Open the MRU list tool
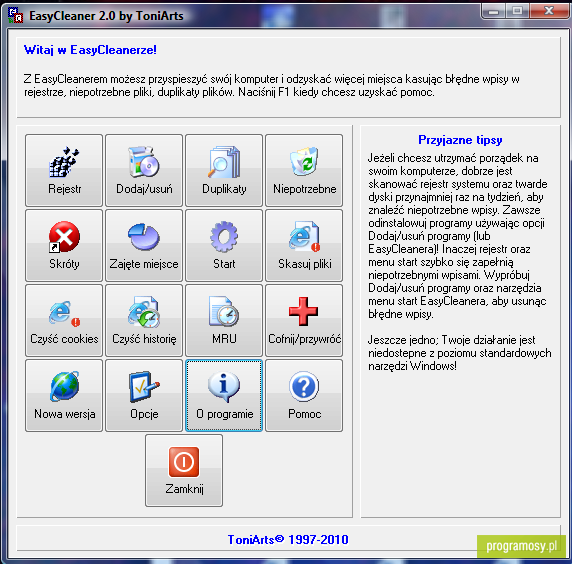The height and width of the screenshot is (564, 572). [224, 320]
